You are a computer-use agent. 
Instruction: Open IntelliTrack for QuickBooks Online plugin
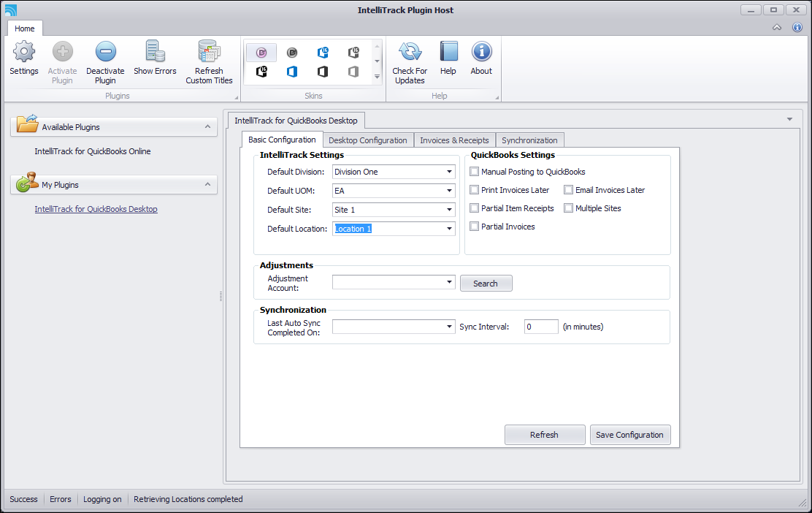93,151
